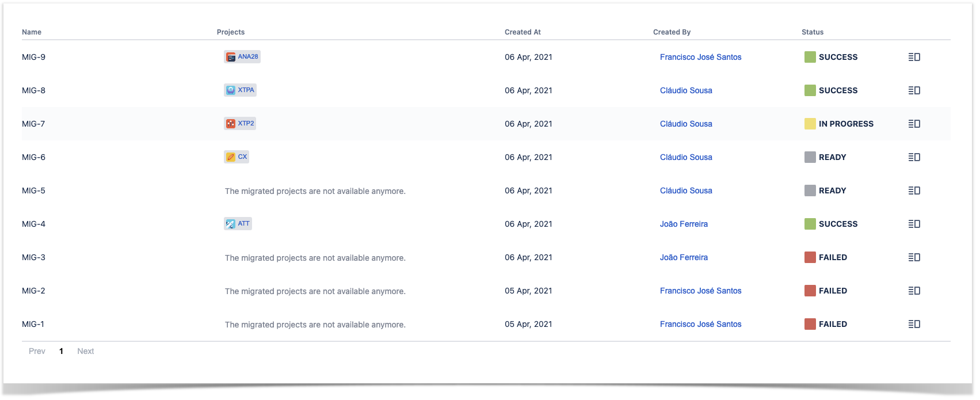The height and width of the screenshot is (400, 980).
Task: Select the MIG-8 migration name
Action: click(x=33, y=90)
